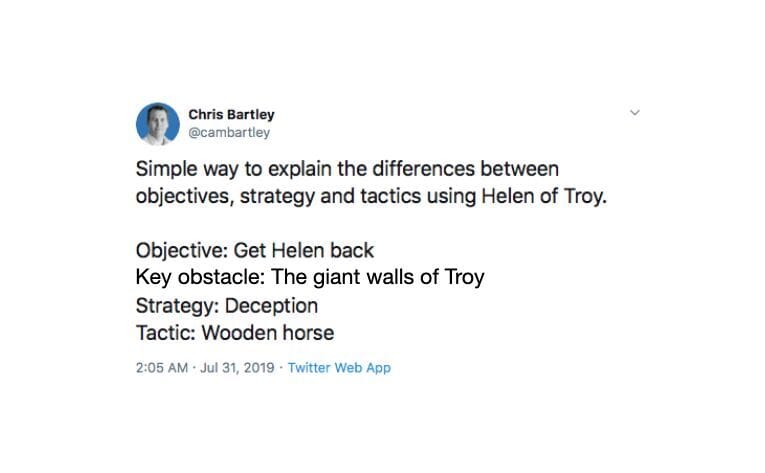765x473 pixels.
Task: Select the 'Key obstacle:' label
Action: 200,277
